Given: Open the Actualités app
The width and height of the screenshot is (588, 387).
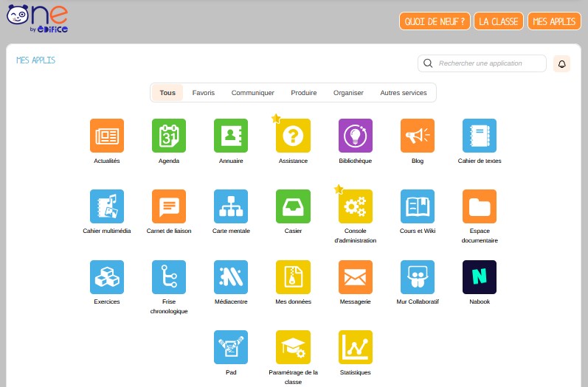Looking at the screenshot, I should [x=107, y=136].
